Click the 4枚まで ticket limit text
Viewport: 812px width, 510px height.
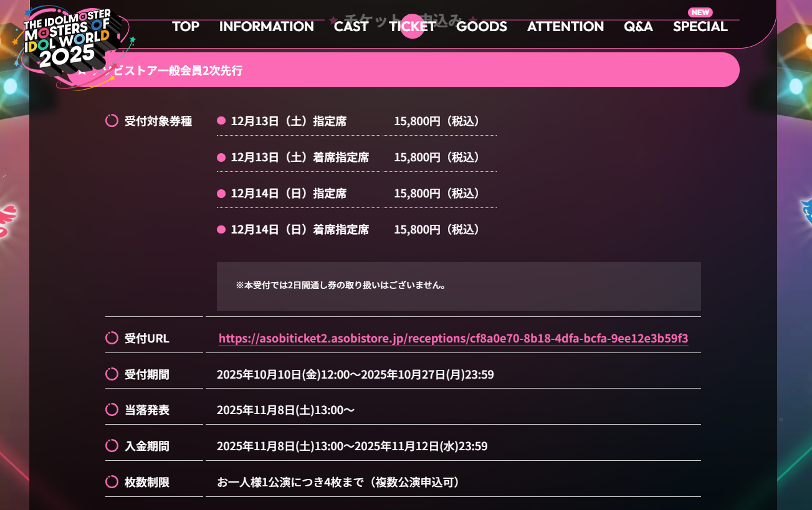click(339, 482)
